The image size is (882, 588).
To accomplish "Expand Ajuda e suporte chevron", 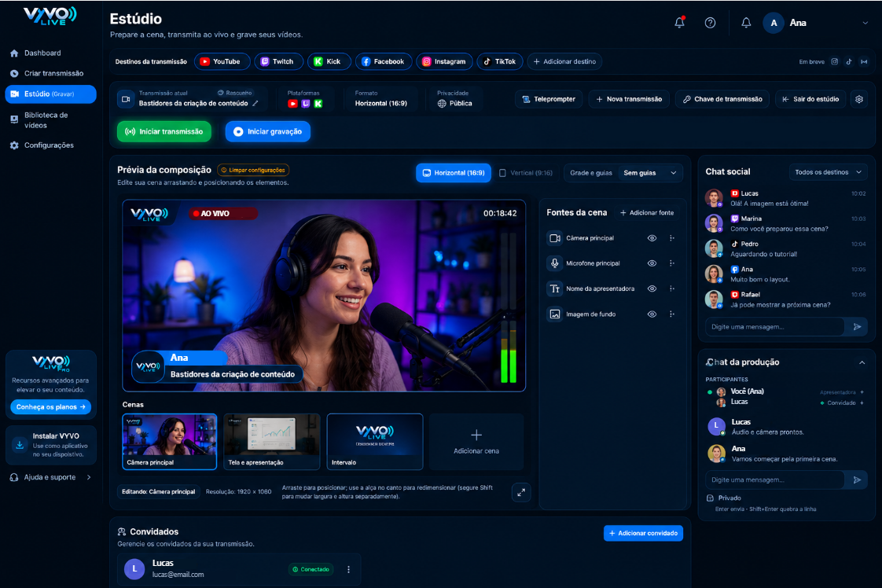I will [89, 477].
